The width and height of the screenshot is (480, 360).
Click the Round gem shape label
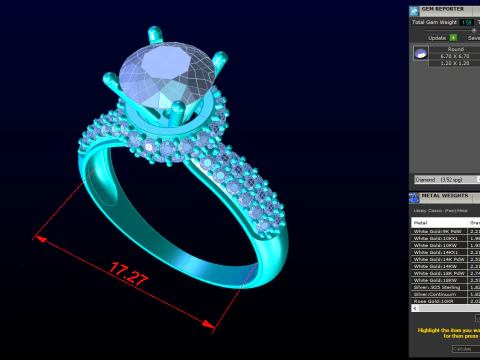pyautogui.click(x=456, y=49)
